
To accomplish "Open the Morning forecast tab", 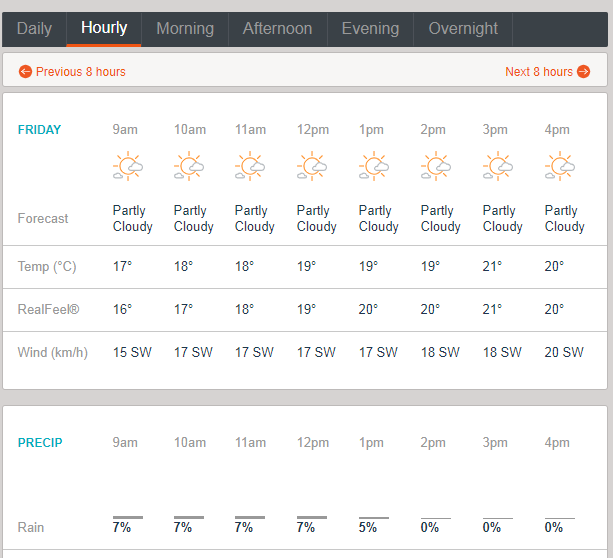I will point(185,28).
